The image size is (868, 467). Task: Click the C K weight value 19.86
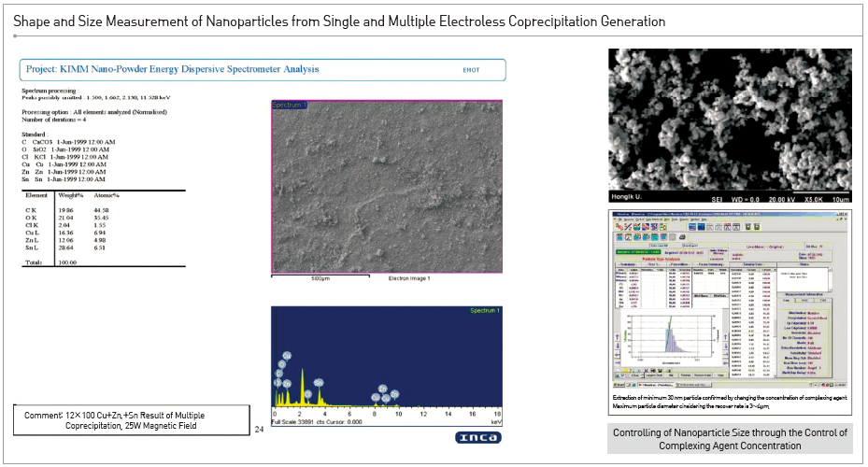[x=66, y=210]
